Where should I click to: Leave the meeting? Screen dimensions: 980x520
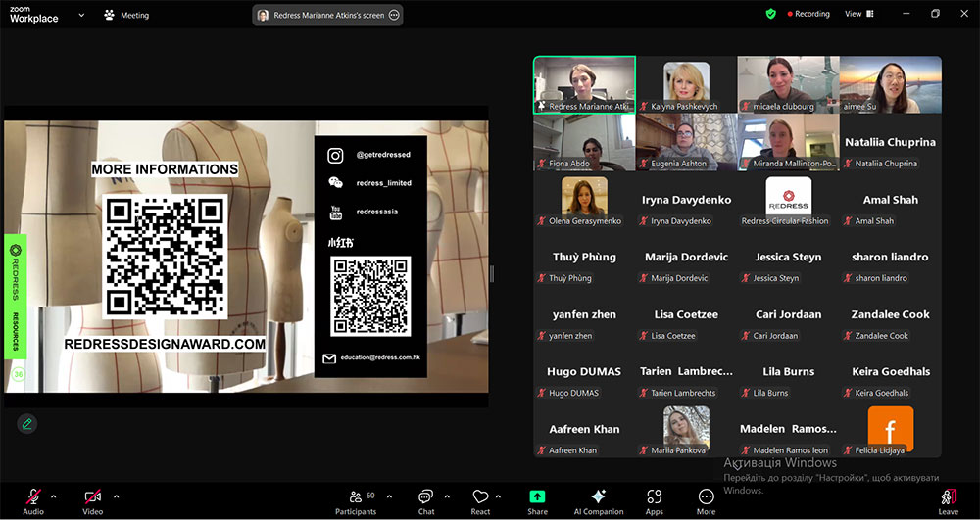coord(948,502)
